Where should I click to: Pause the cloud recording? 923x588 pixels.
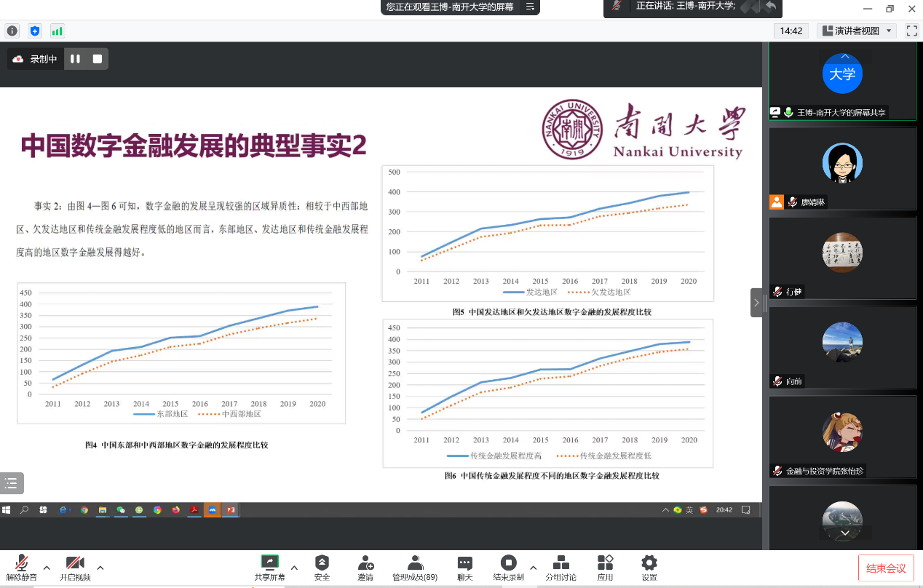[76, 59]
